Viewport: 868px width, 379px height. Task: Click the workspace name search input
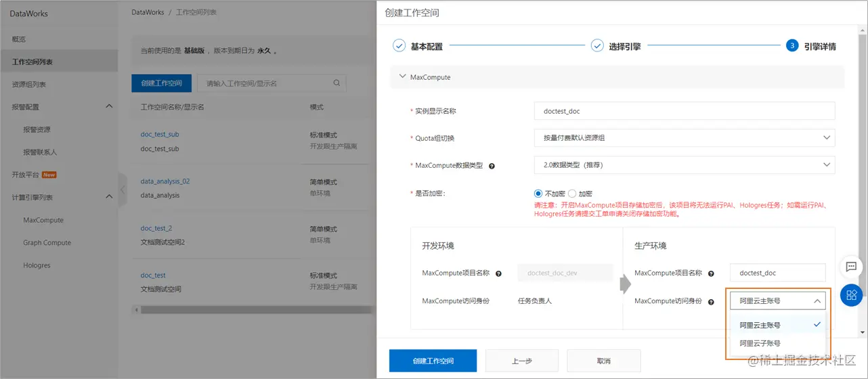point(272,83)
